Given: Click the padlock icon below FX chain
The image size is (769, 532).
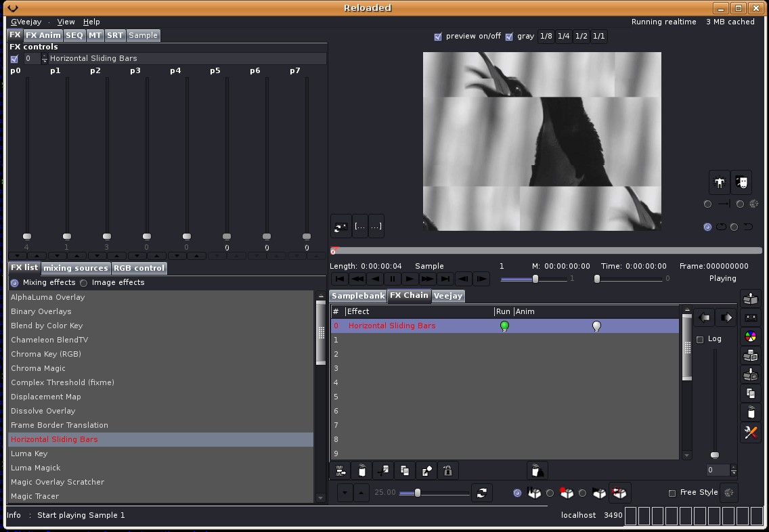Looking at the screenshot, I should click(447, 470).
